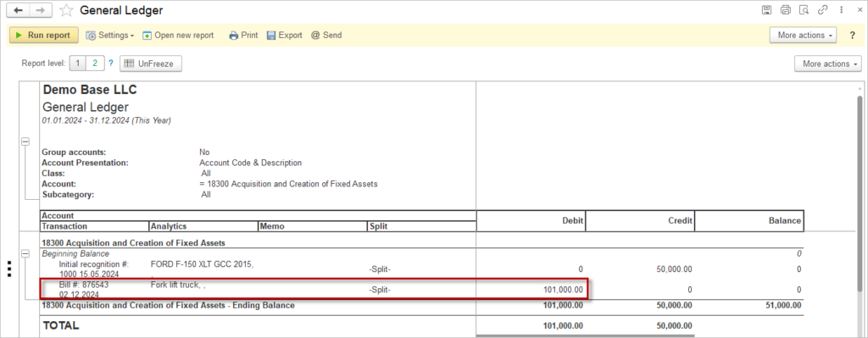The image size is (868, 338).
Task: Collapse the Beginning Balance transactions group
Action: click(25, 253)
